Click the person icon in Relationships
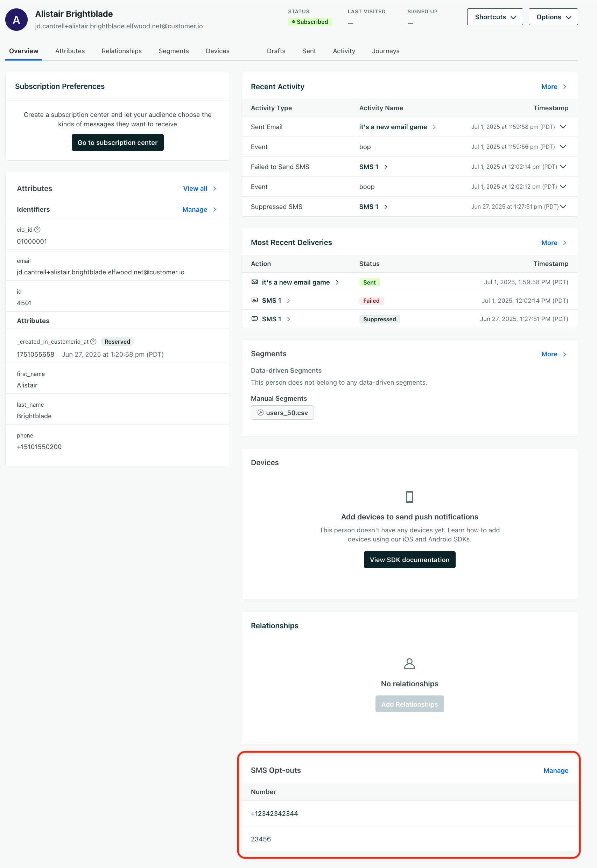The width and height of the screenshot is (597, 868). coord(409,664)
